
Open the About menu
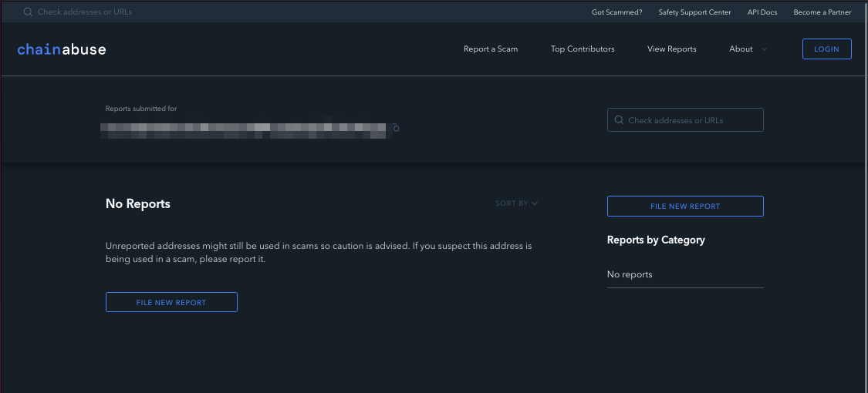click(741, 49)
